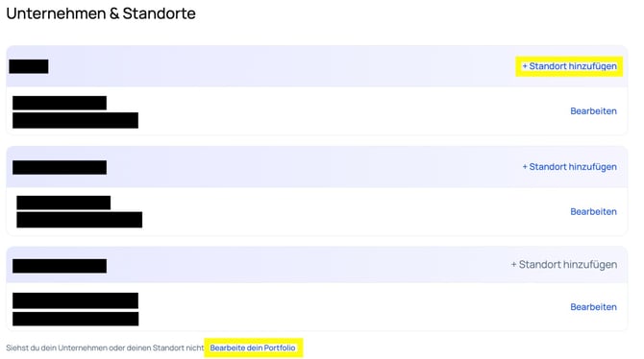Click the upper redacted line of first location
This screenshot has height=359, width=644.
60,103
